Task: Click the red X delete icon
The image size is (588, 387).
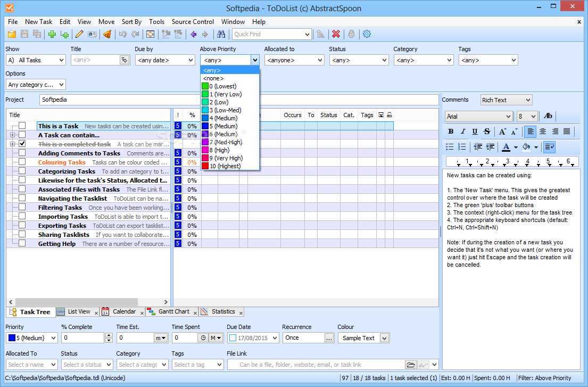Action: coord(336,34)
